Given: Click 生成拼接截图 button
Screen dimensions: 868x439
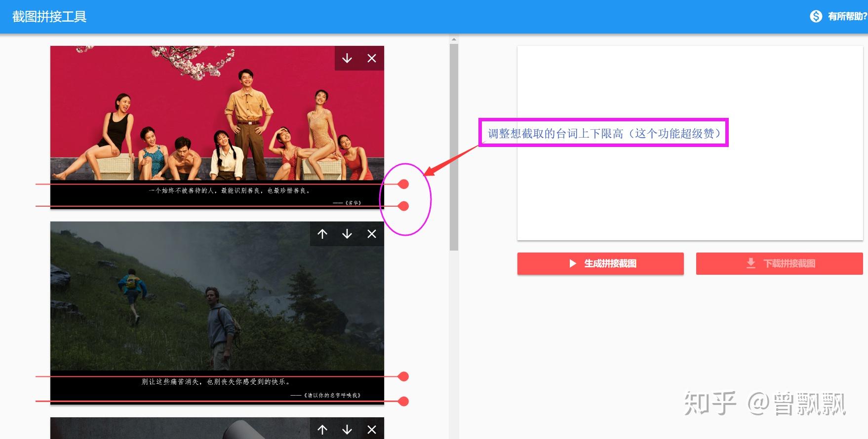Looking at the screenshot, I should click(600, 263).
